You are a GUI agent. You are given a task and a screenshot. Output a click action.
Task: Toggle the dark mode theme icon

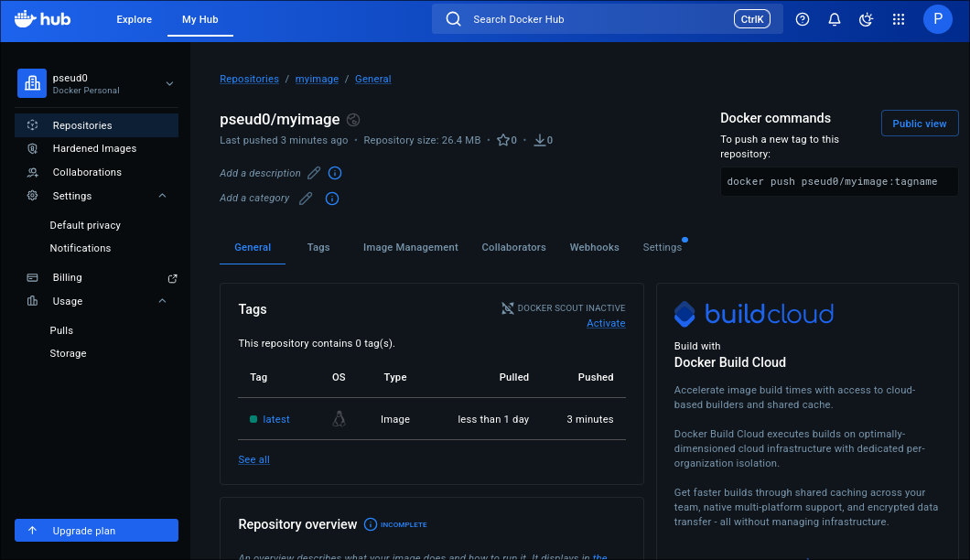coord(866,19)
